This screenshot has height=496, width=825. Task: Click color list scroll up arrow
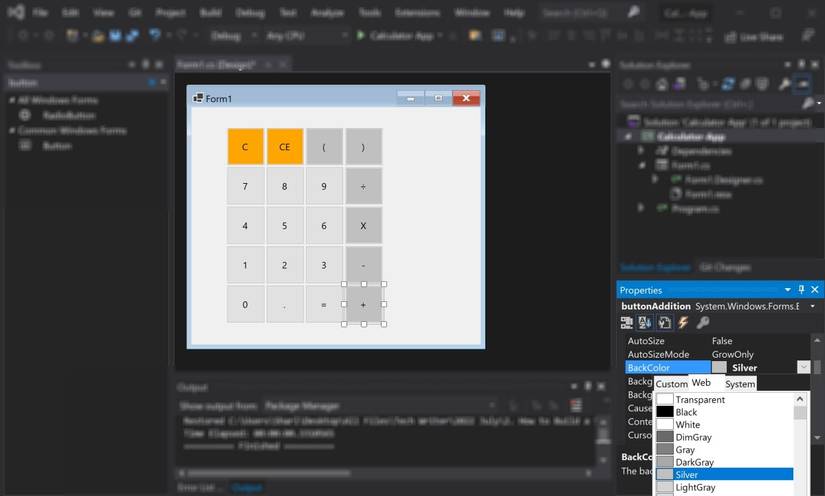(800, 399)
